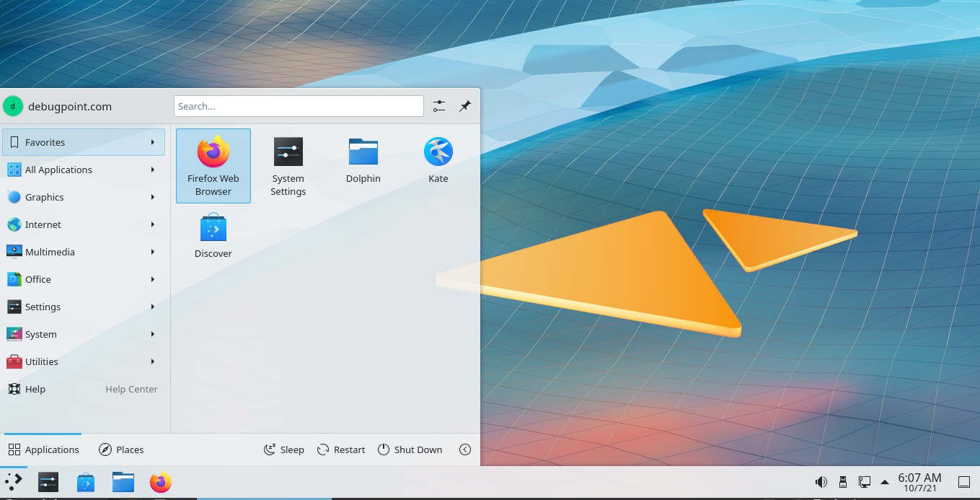Expand hidden system tray icons
Viewport: 980px width, 500px height.
pyautogui.click(x=886, y=481)
